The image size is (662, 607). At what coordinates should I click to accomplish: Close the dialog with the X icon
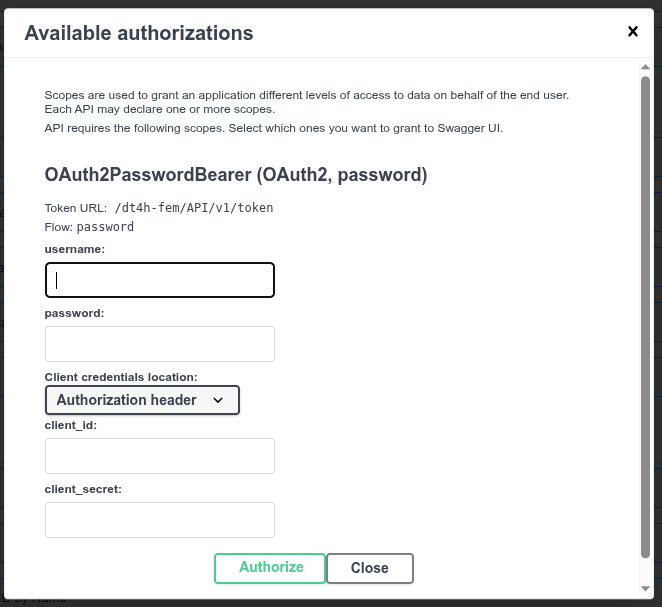[x=633, y=32]
